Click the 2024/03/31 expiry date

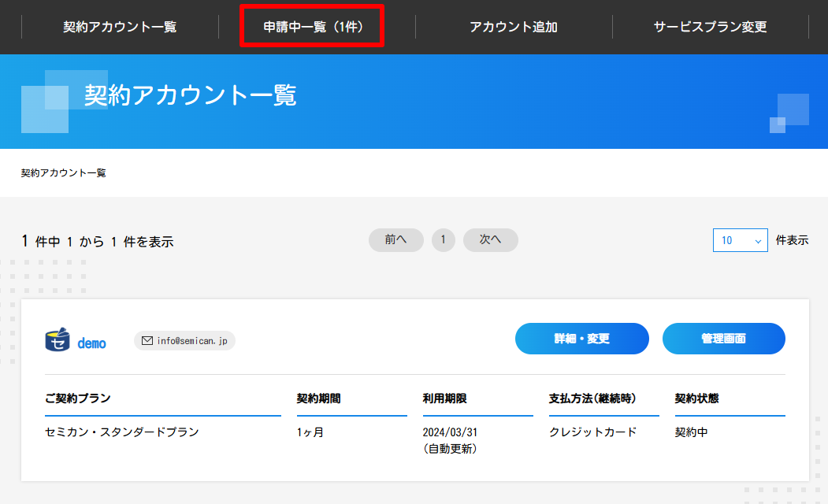click(450, 432)
